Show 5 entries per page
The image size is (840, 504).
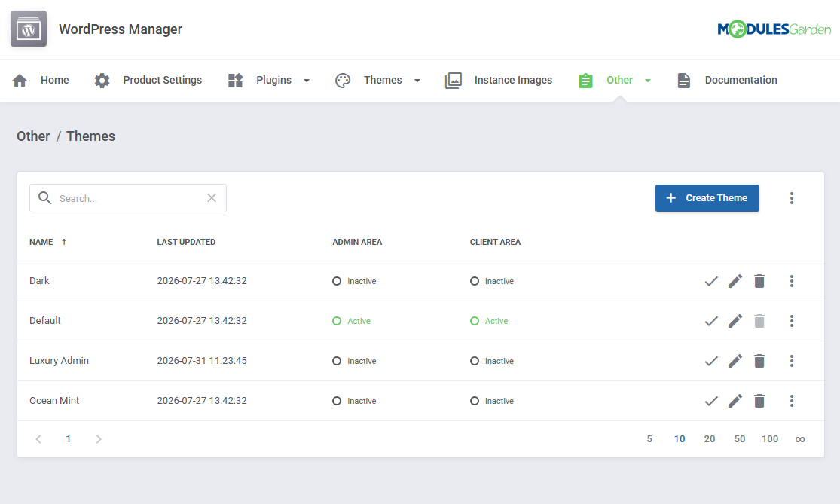click(649, 439)
